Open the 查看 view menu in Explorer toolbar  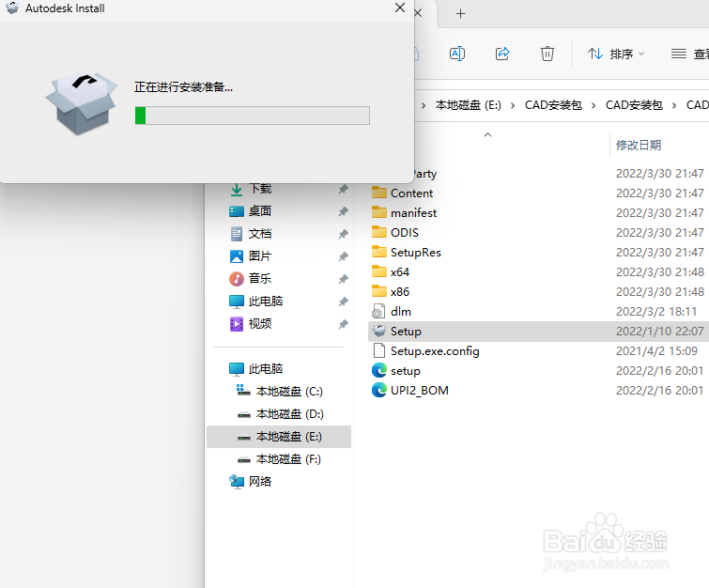tap(689, 54)
